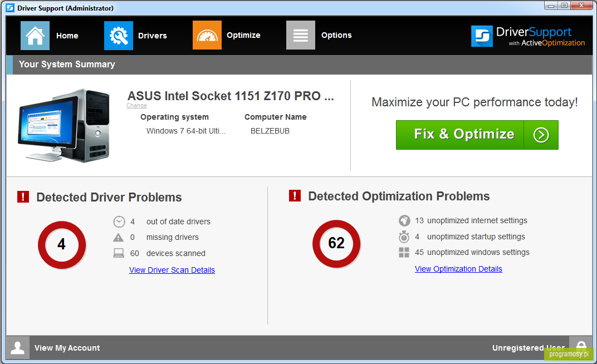The height and width of the screenshot is (364, 597).
Task: Click the Windows 7 64-bit operating system value
Action: click(186, 131)
